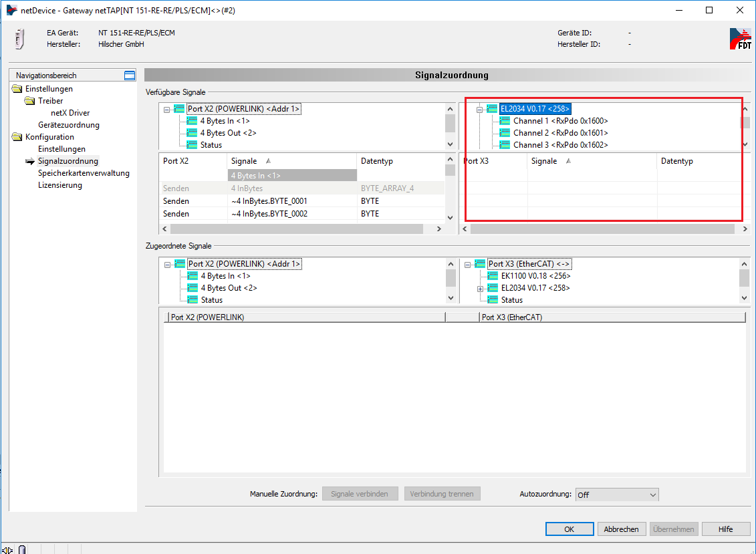
Task: Click the OK button
Action: [570, 529]
